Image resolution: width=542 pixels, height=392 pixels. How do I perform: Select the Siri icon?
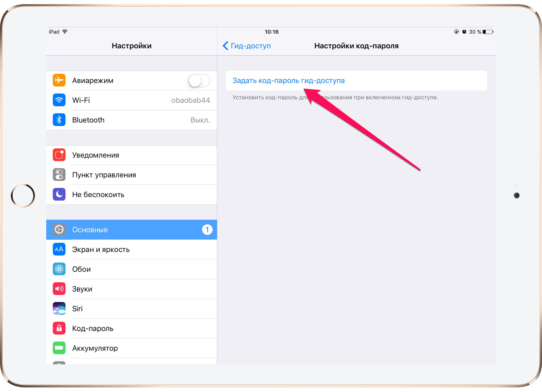click(x=59, y=308)
